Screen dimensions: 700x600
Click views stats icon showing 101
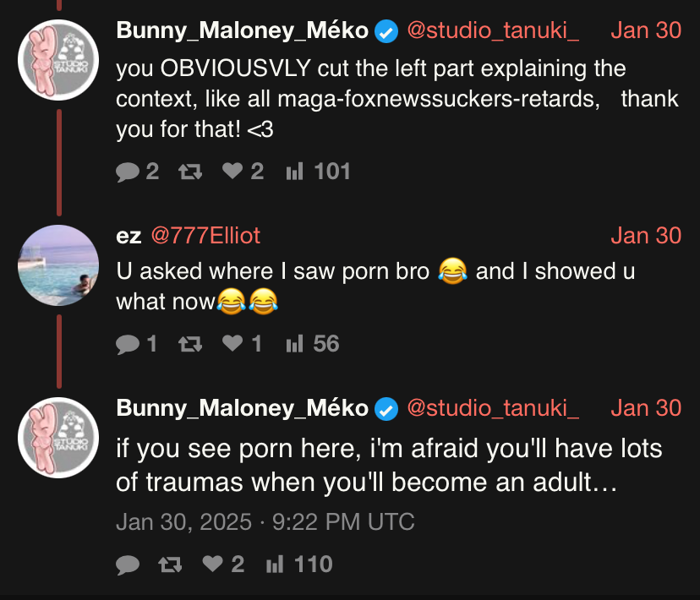pyautogui.click(x=294, y=172)
